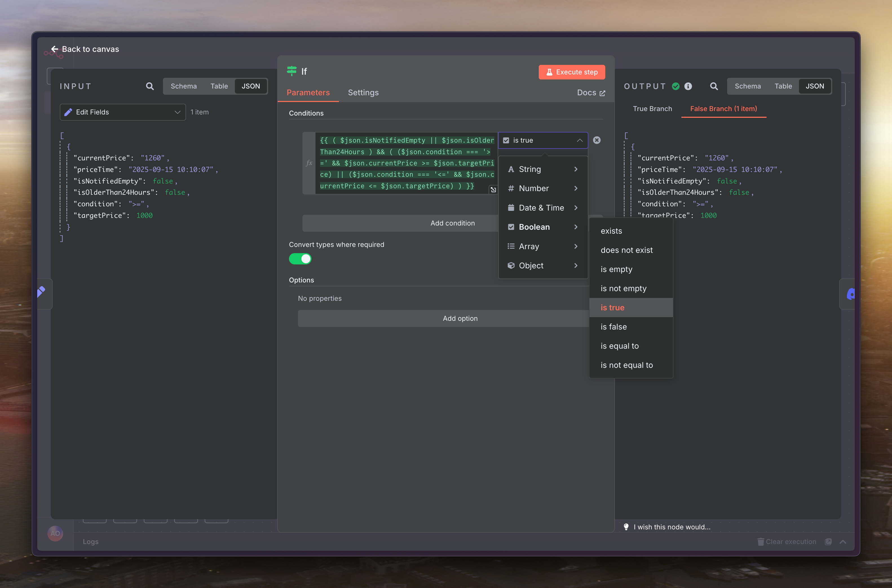Search the OUTPUT panel data
The image size is (892, 588).
point(714,86)
